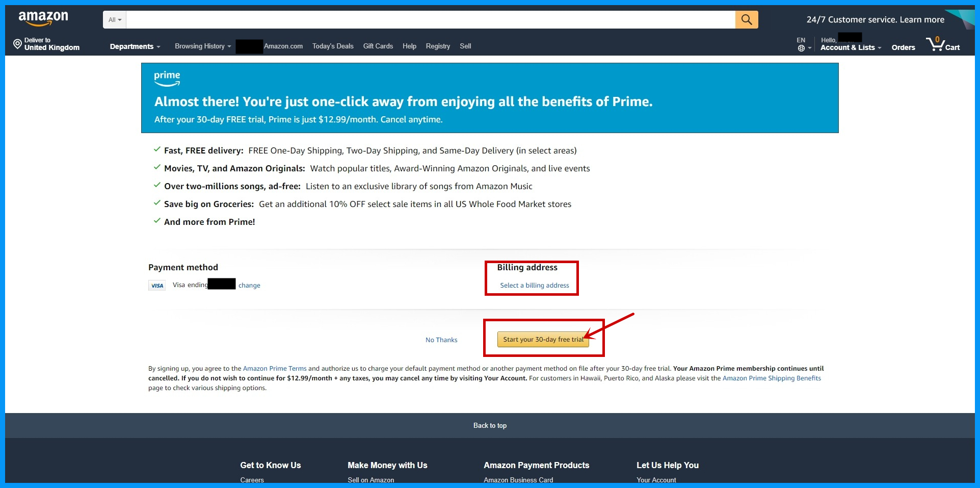980x488 pixels.
Task: Click the Amazon logo
Action: pos(43,18)
